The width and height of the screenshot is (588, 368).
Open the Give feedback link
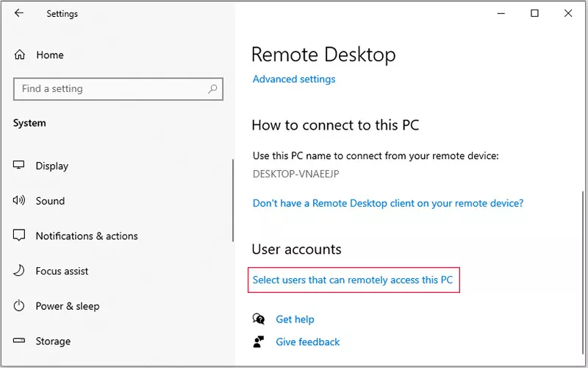tap(308, 342)
